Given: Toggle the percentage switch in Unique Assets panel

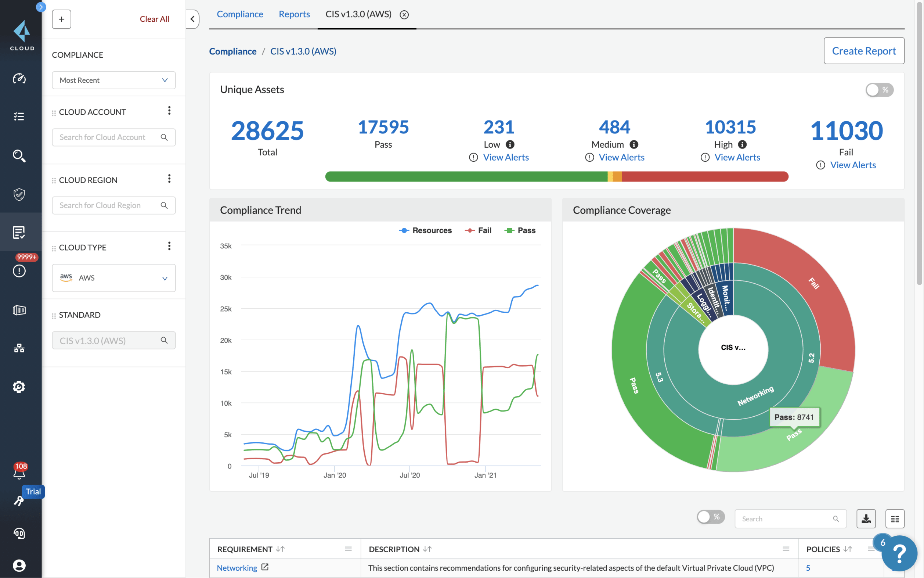Looking at the screenshot, I should (879, 89).
